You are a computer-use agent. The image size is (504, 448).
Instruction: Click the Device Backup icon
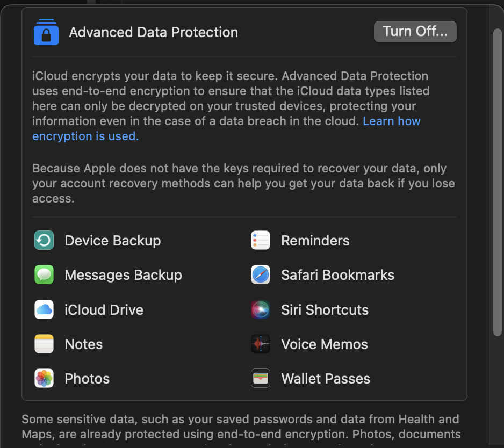pos(44,240)
